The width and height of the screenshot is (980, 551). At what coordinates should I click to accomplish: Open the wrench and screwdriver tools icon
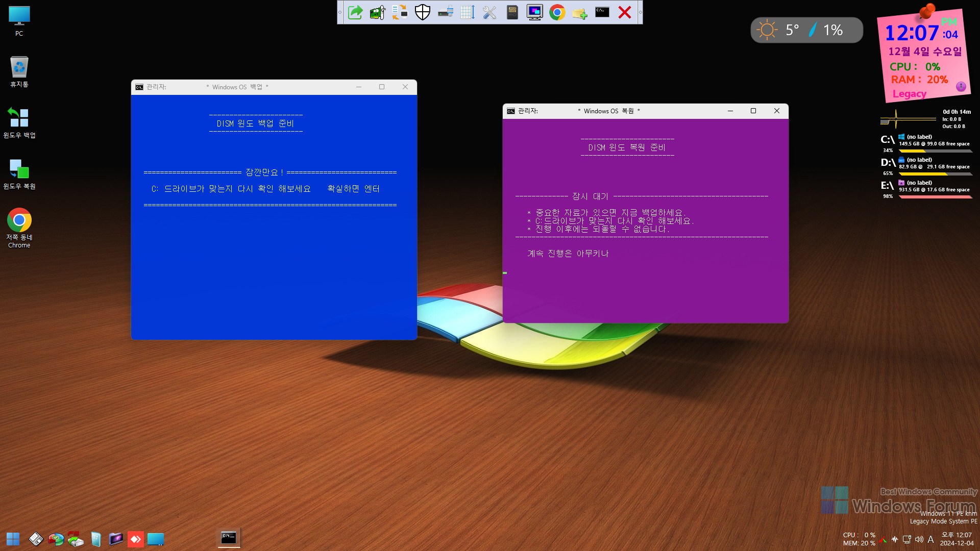(490, 12)
